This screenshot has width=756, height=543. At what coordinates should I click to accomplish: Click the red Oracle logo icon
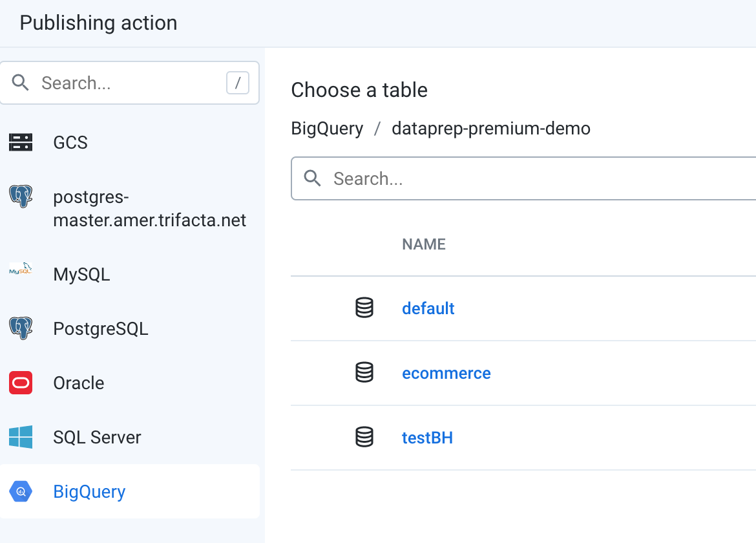click(x=21, y=383)
